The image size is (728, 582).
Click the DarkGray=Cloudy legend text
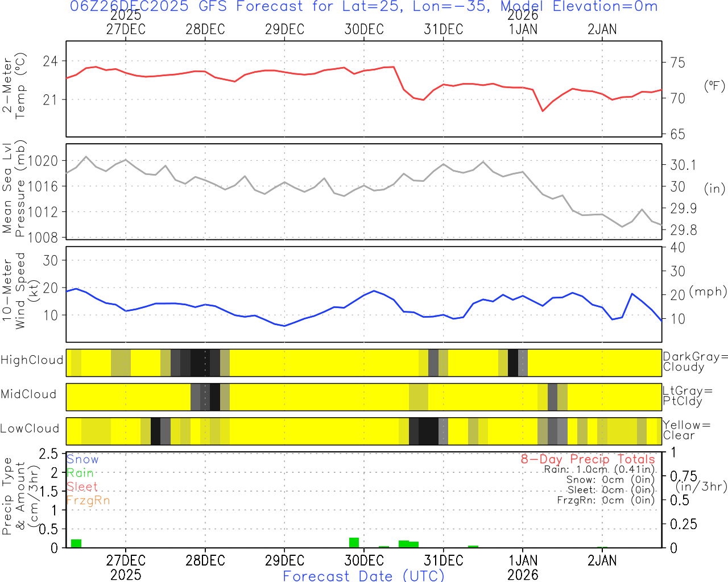click(x=695, y=362)
